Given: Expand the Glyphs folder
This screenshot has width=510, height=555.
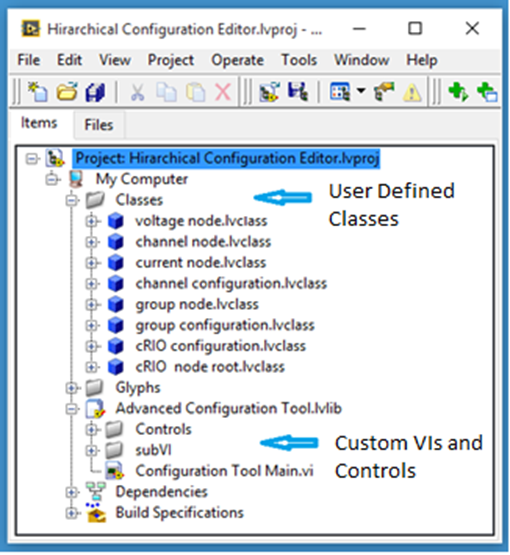Looking at the screenshot, I should 72,388.
